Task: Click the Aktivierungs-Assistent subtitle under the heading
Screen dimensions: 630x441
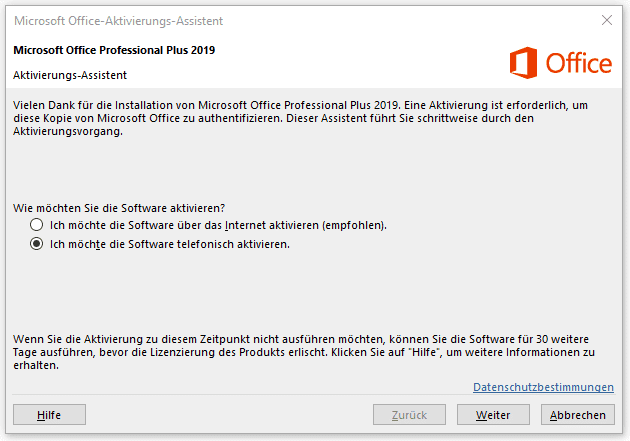Action: click(x=70, y=75)
